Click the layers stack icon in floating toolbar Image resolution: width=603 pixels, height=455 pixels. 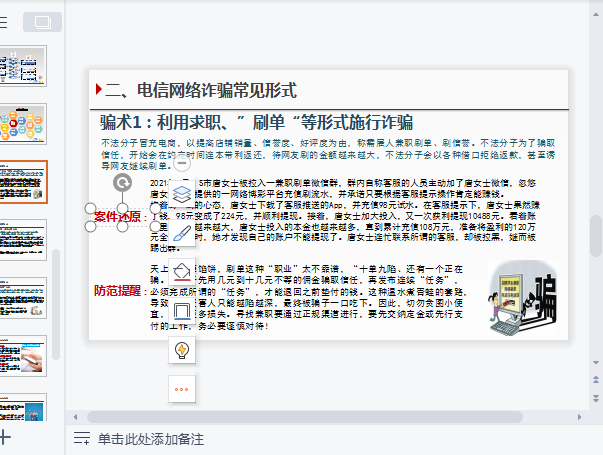pos(181,192)
